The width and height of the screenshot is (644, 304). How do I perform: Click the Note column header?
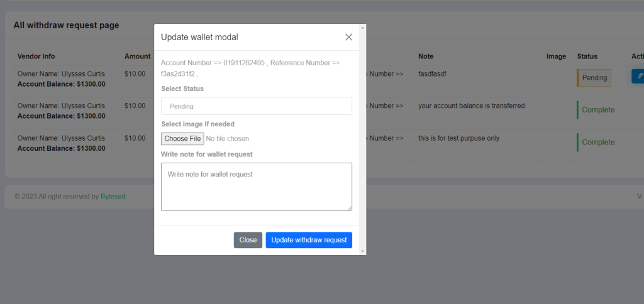(x=426, y=57)
